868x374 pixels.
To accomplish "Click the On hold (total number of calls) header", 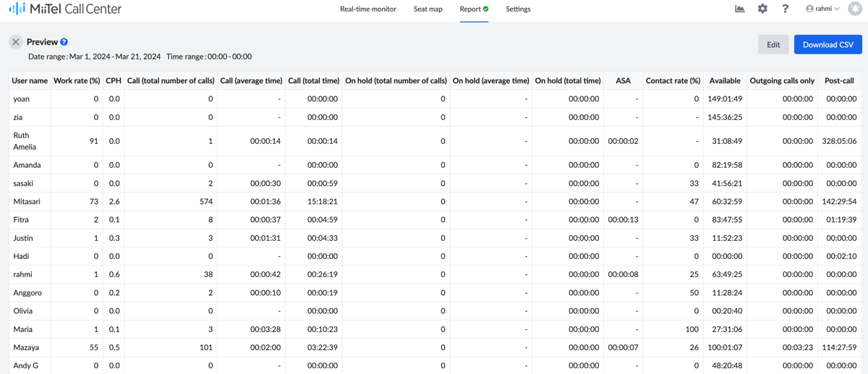I will pyautogui.click(x=396, y=80).
